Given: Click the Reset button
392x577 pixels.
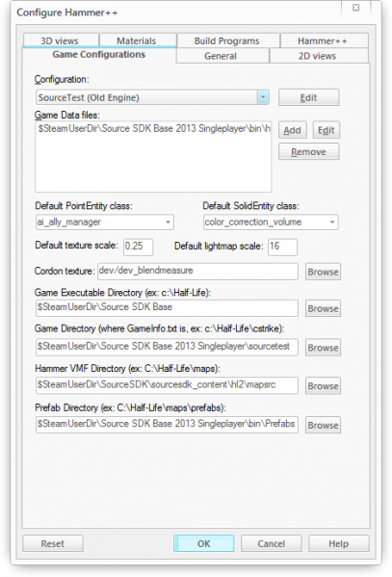Looking at the screenshot, I should point(53,543).
